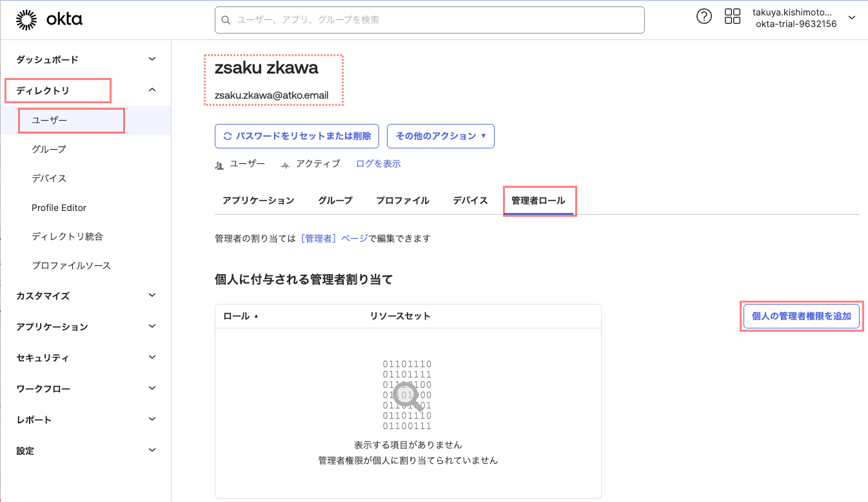Click 個人の管理者権限を追加 button
The width and height of the screenshot is (868, 502).
tap(801, 316)
